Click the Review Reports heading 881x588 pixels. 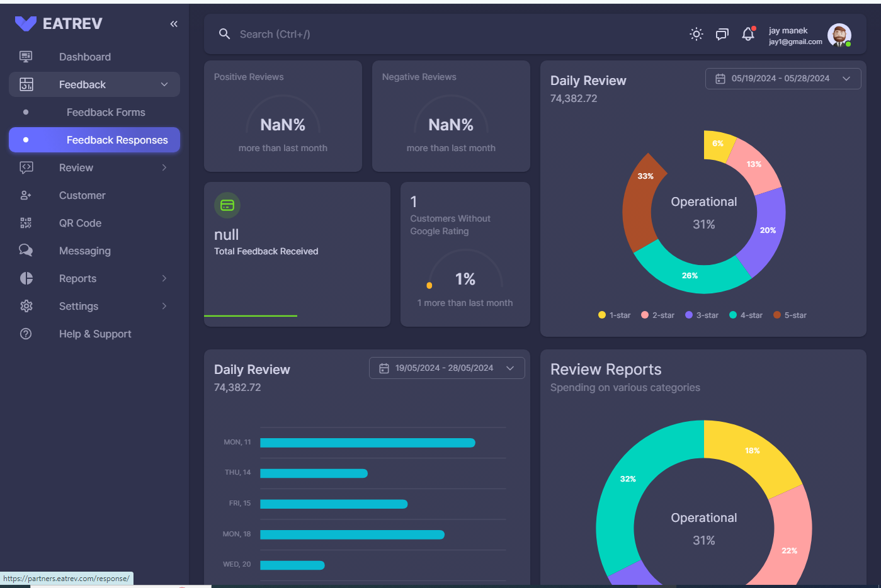606,370
